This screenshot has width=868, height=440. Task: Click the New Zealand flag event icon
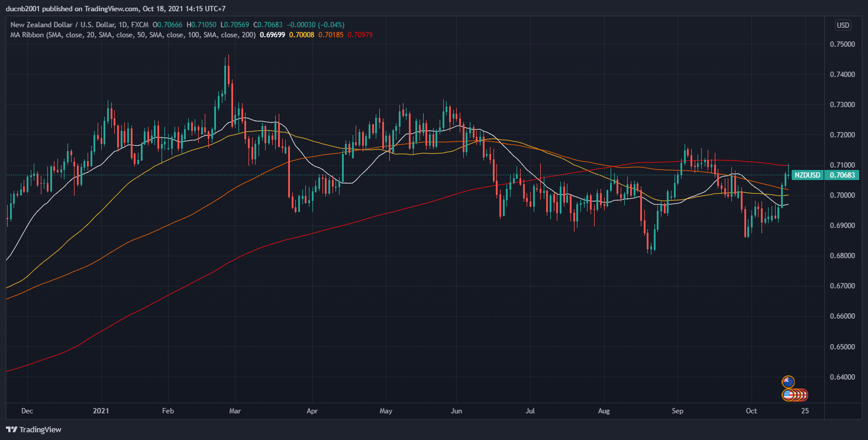pyautogui.click(x=788, y=382)
